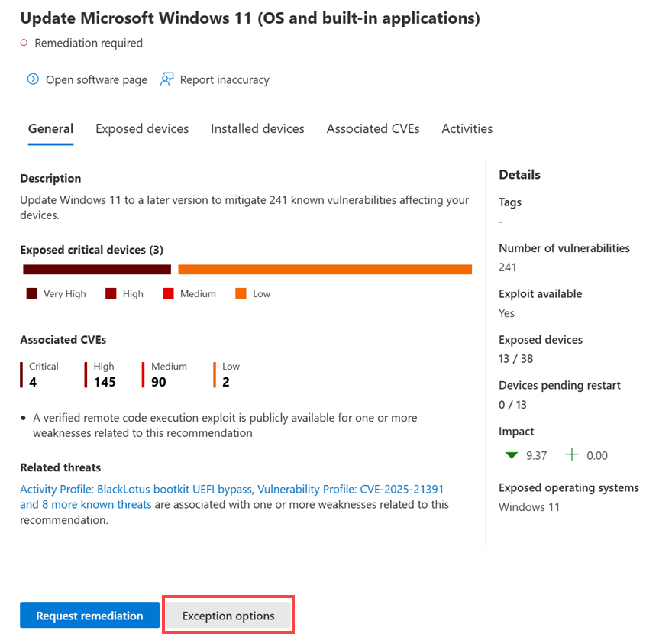
Task: Click the Impact label in Details
Action: 516,432
